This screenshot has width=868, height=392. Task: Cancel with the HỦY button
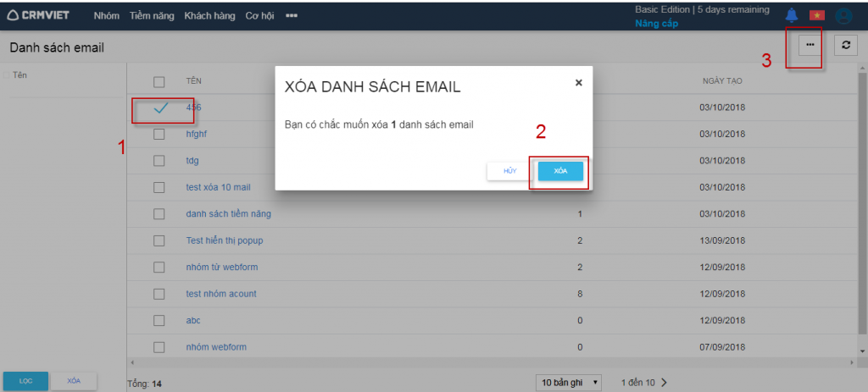(x=509, y=171)
